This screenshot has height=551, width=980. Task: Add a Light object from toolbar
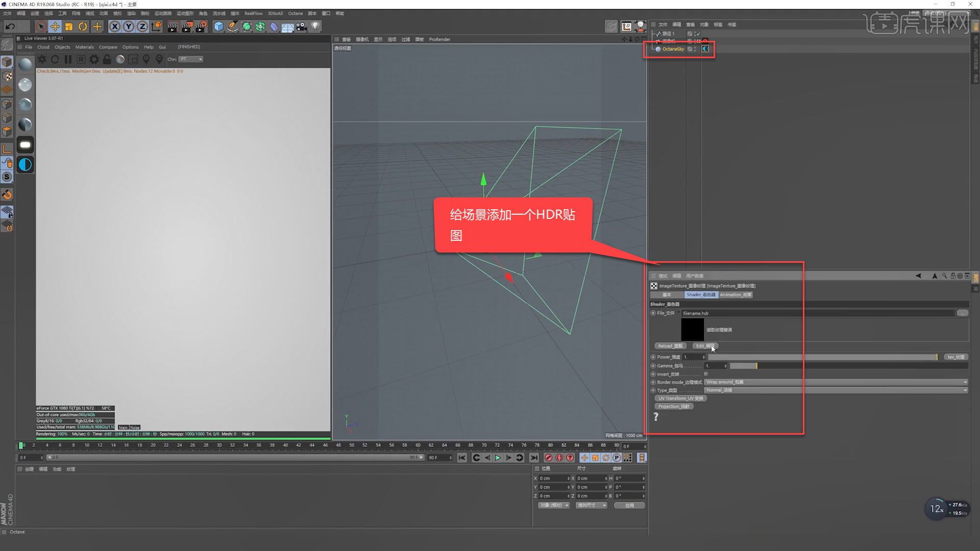coord(315,27)
